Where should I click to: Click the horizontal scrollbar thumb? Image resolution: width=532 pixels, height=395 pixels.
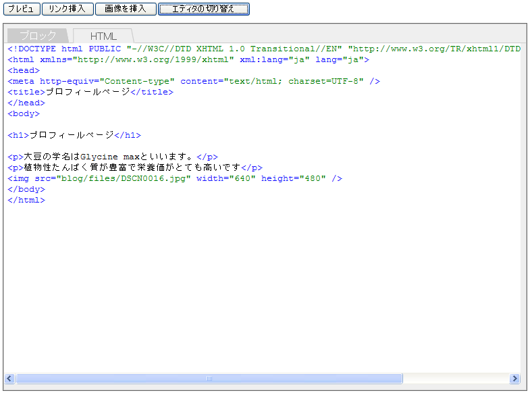209,378
